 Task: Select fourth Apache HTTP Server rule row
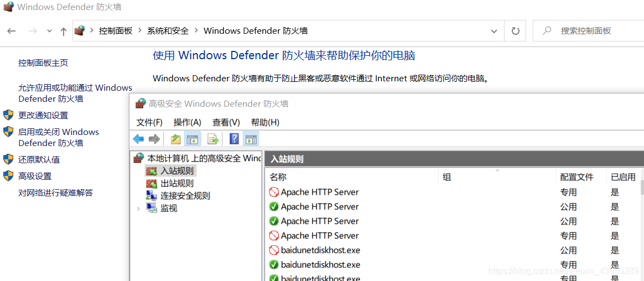pyautogui.click(x=453, y=236)
